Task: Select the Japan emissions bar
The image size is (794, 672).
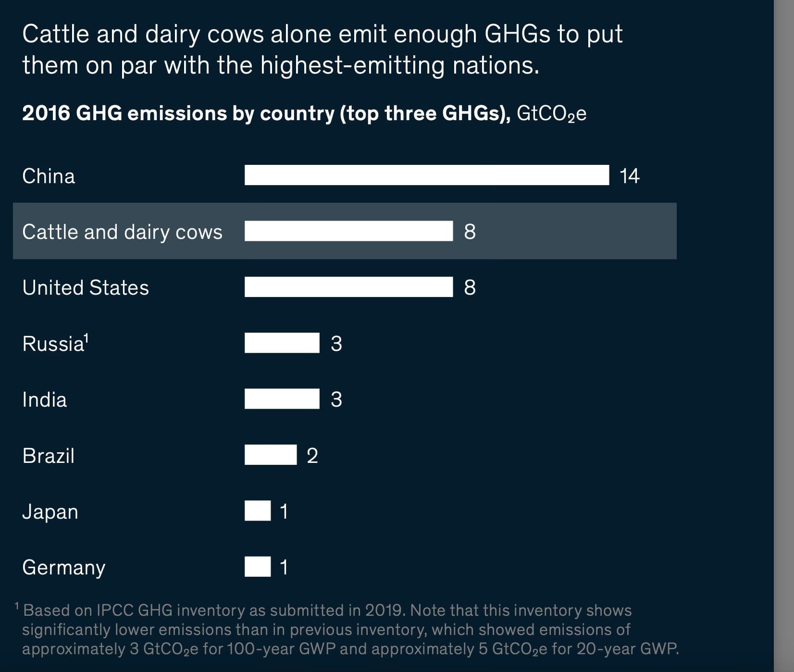Action: coord(258,510)
